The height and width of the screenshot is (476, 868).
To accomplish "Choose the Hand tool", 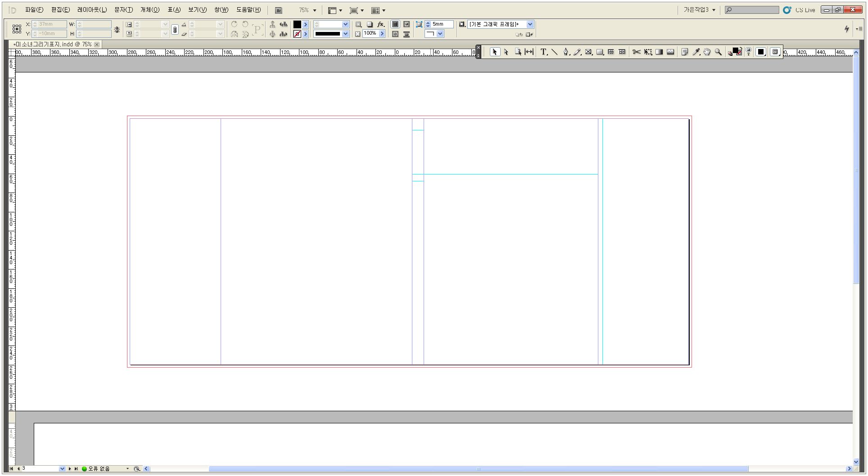I will pyautogui.click(x=707, y=52).
